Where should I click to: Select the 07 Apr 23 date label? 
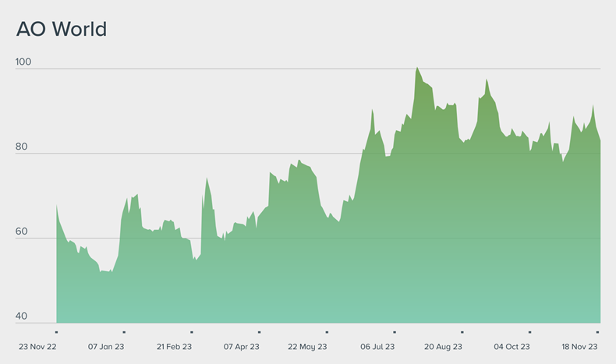(241, 346)
